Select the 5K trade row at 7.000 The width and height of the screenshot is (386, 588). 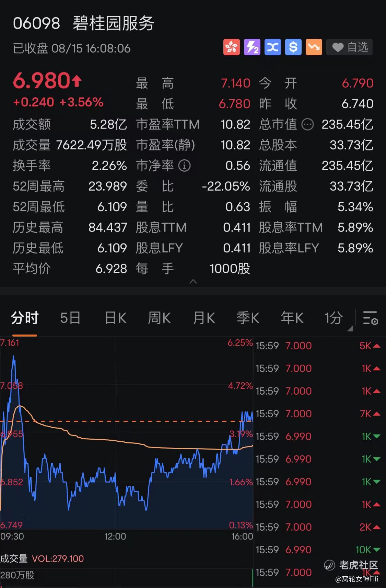[x=318, y=346]
